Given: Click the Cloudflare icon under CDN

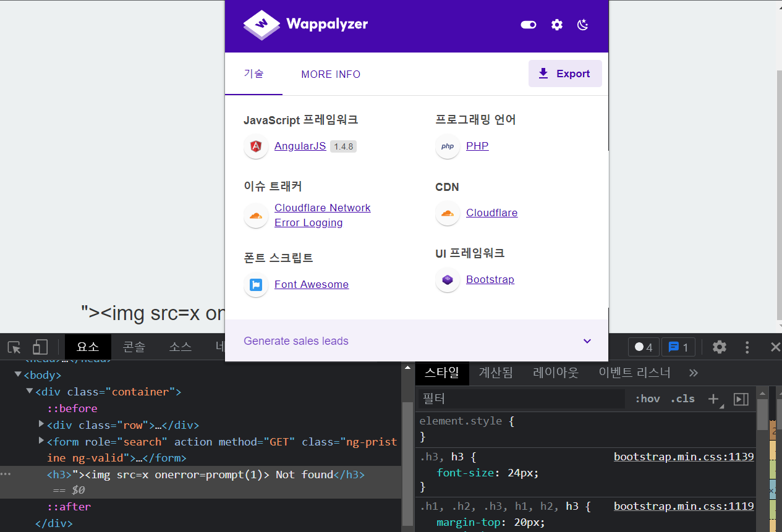Looking at the screenshot, I should pyautogui.click(x=448, y=213).
